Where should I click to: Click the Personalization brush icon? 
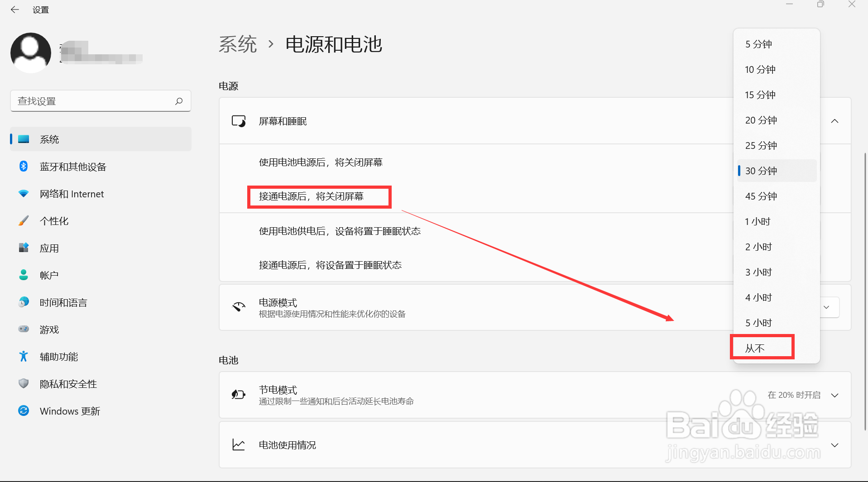tap(24, 221)
